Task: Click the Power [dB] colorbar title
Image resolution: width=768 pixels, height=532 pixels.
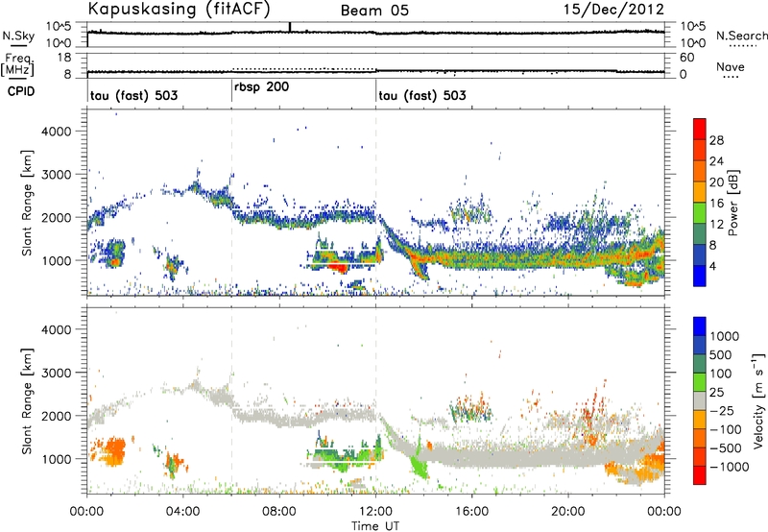Action: 732,203
